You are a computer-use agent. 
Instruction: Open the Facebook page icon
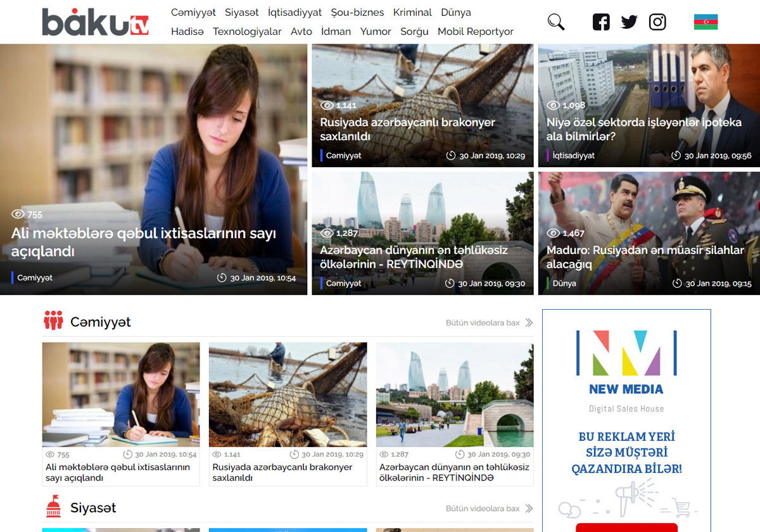coord(601,22)
